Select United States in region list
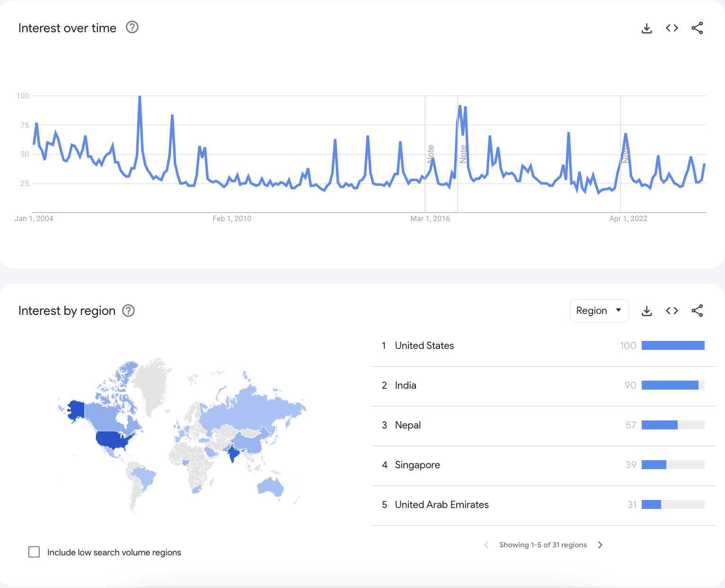This screenshot has height=588, width=725. (x=543, y=346)
